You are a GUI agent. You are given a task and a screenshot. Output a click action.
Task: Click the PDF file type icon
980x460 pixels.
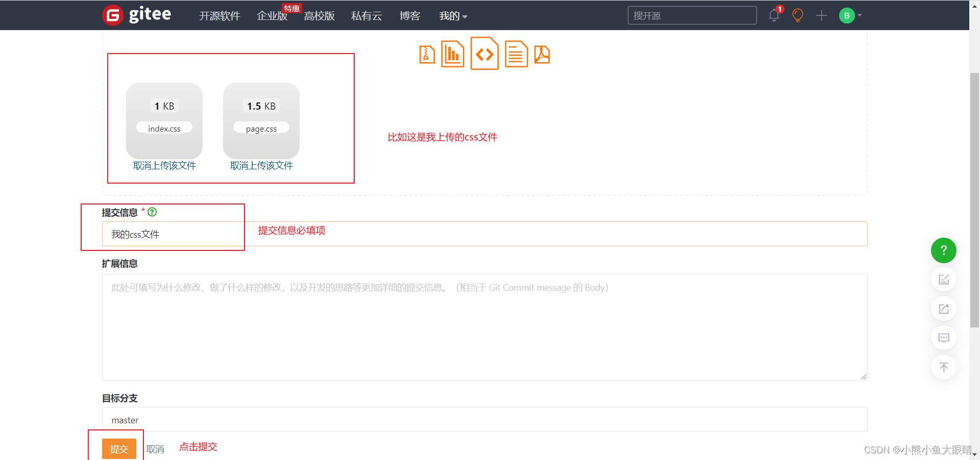[x=542, y=54]
